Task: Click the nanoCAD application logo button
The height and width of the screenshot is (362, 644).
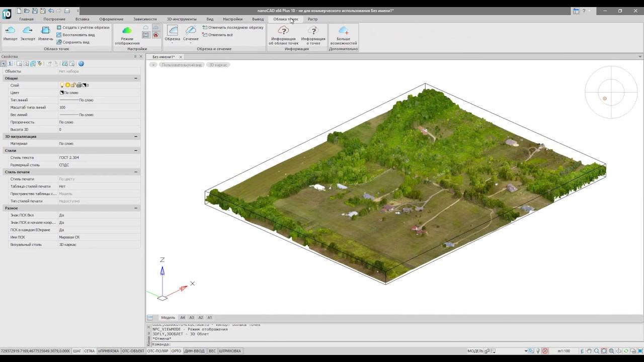Action: click(7, 14)
